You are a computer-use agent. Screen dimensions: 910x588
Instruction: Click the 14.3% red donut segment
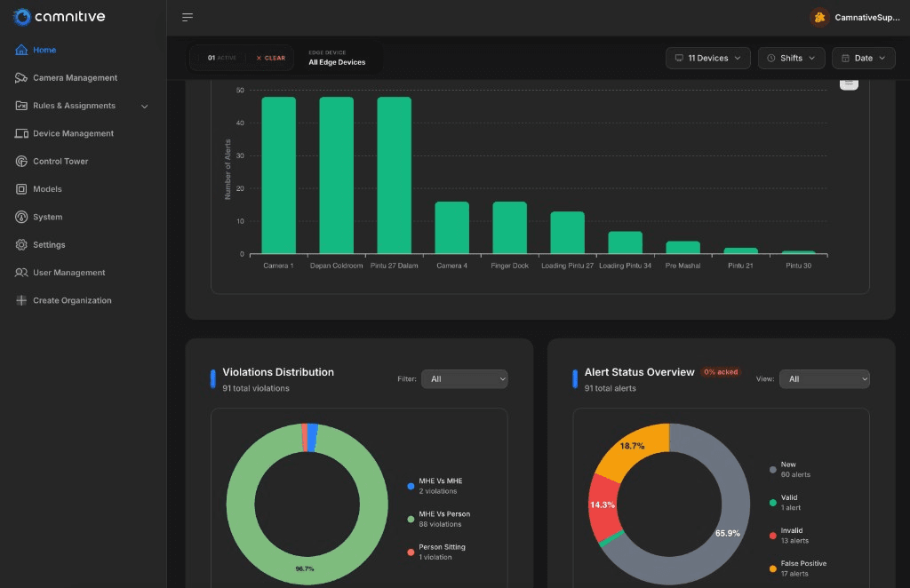click(603, 505)
